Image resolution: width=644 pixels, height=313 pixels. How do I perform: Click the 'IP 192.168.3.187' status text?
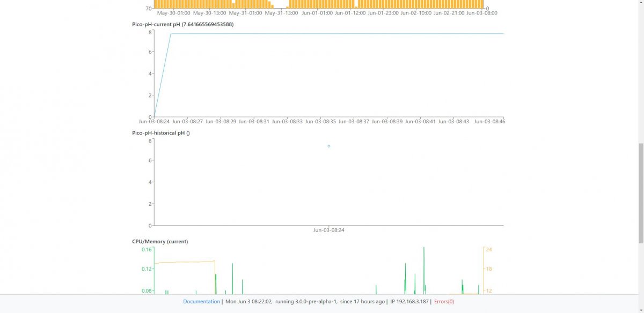pos(409,302)
